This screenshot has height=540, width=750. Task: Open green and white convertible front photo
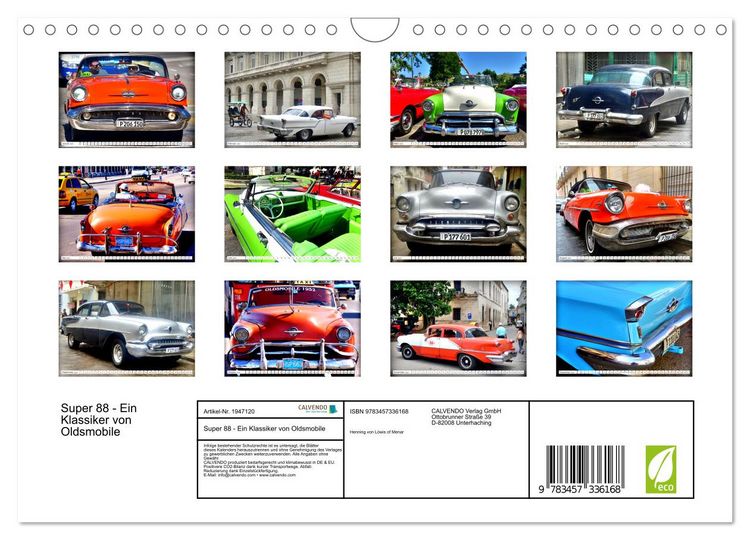[x=458, y=100]
